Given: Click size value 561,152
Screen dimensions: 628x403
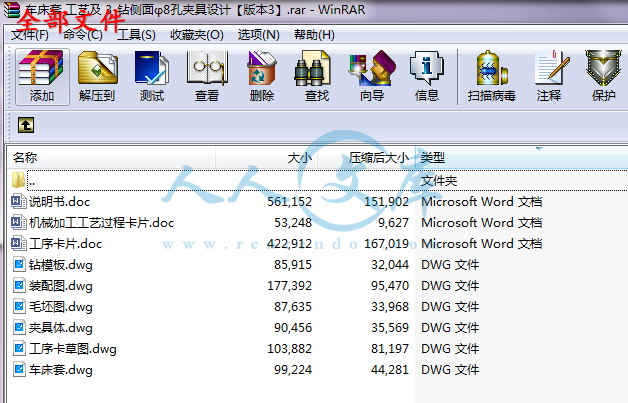Looking at the screenshot, I should [290, 202].
